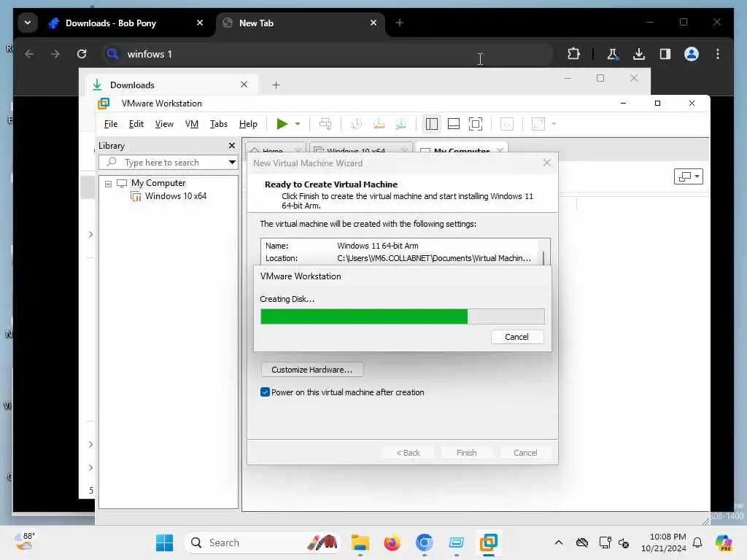The height and width of the screenshot is (560, 747).
Task: Click the Manage Snapshots toolbar icon
Action: 400,124
